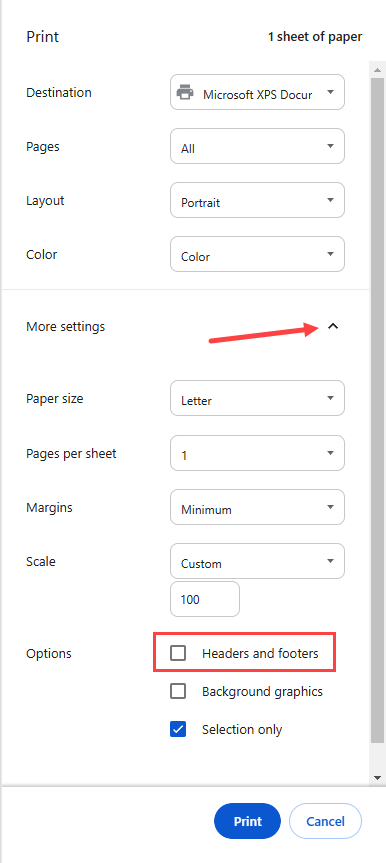Click the Margins dropdown arrow icon

330,507
